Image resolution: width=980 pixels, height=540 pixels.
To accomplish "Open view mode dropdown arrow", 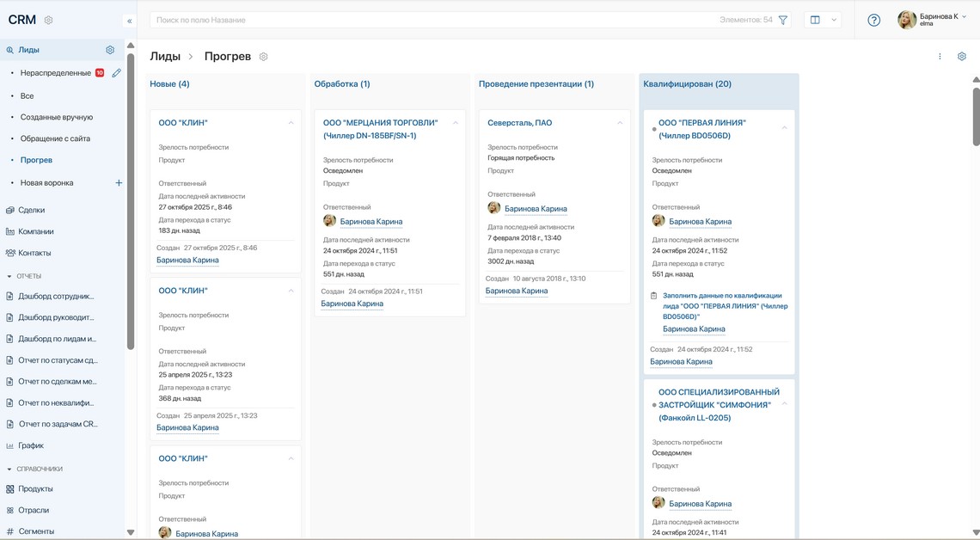I will (834, 20).
